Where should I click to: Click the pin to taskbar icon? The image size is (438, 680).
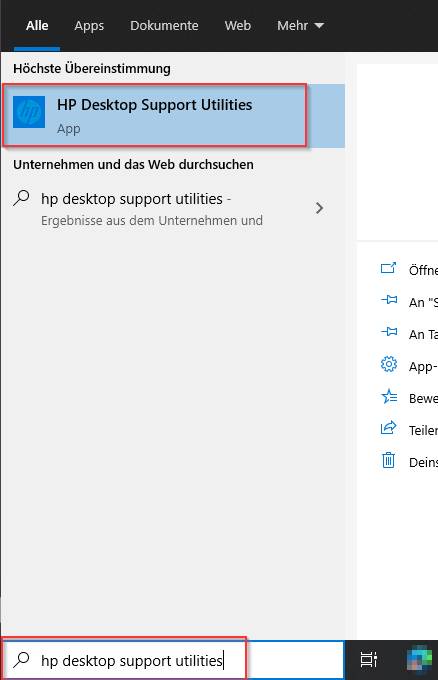[389, 332]
